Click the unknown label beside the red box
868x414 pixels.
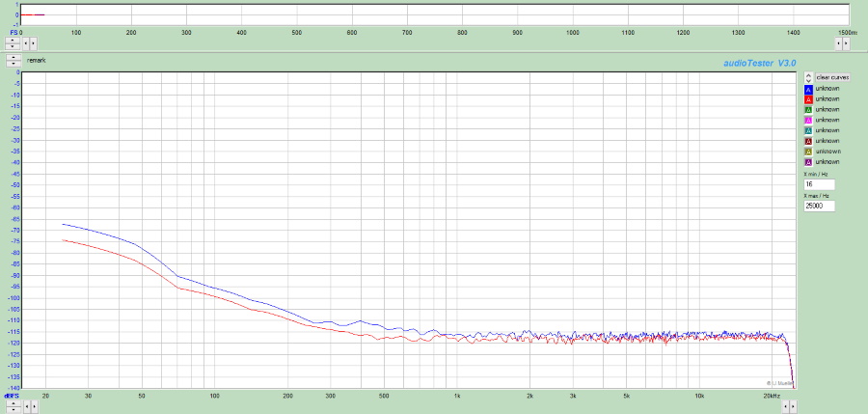click(x=827, y=99)
